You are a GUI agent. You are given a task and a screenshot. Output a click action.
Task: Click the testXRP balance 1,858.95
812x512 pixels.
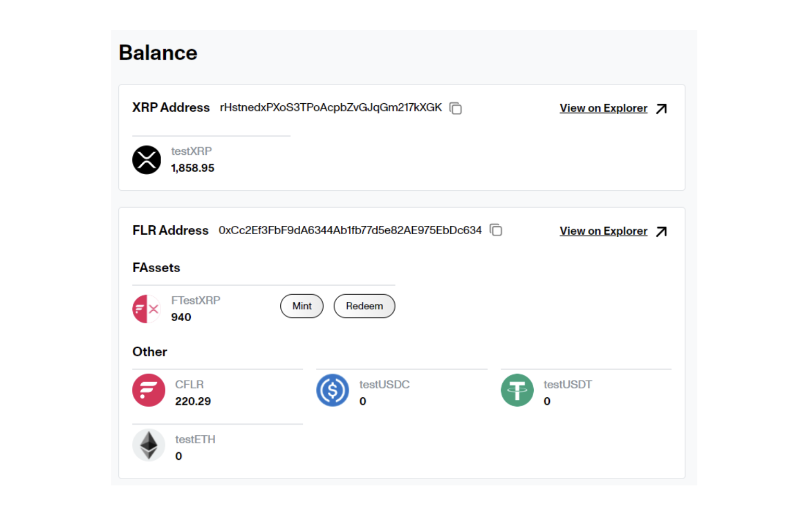[192, 168]
